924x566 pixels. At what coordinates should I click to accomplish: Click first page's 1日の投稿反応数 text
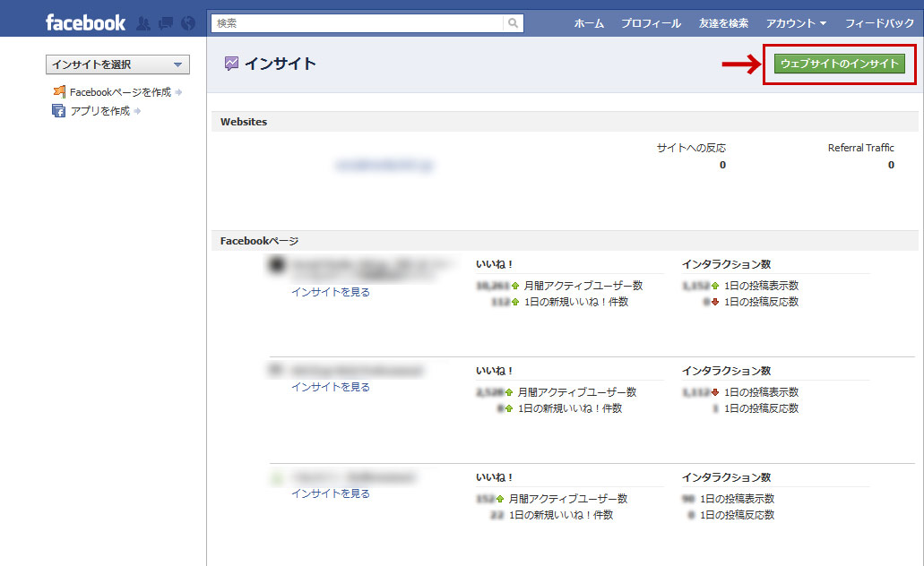click(x=762, y=302)
